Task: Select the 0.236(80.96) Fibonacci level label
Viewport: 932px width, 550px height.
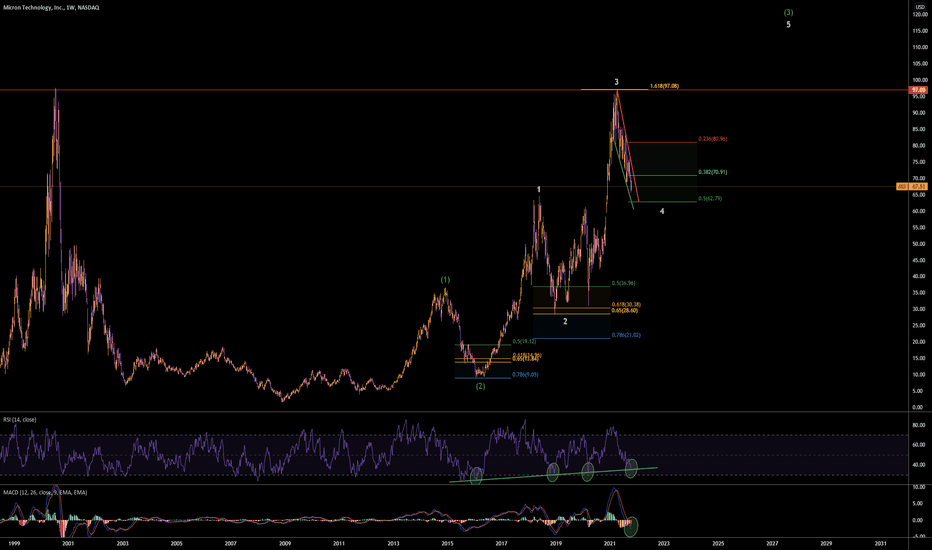Action: tap(713, 139)
